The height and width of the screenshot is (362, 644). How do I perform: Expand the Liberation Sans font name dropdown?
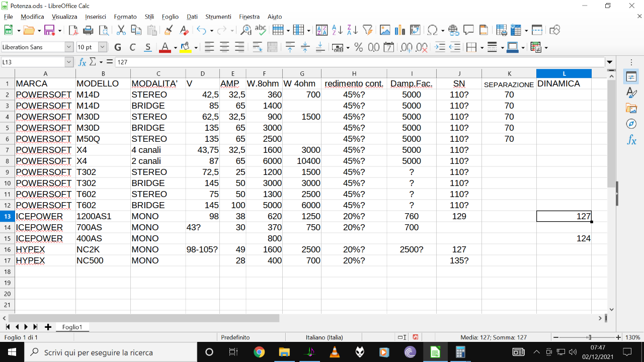(69, 47)
